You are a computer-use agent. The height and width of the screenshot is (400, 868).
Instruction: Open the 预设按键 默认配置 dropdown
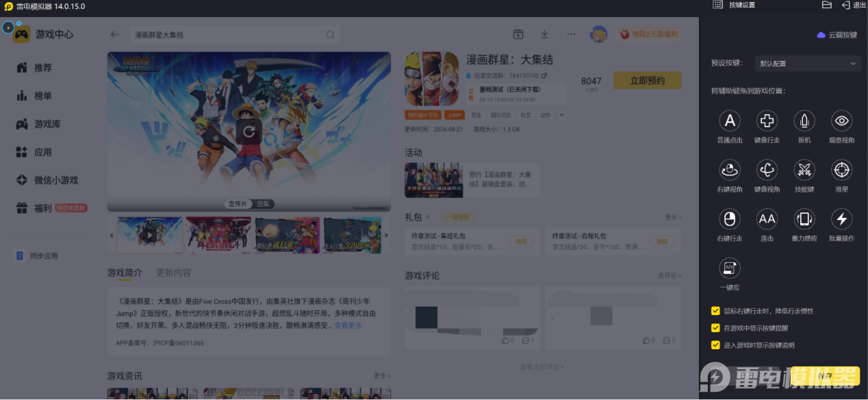808,63
